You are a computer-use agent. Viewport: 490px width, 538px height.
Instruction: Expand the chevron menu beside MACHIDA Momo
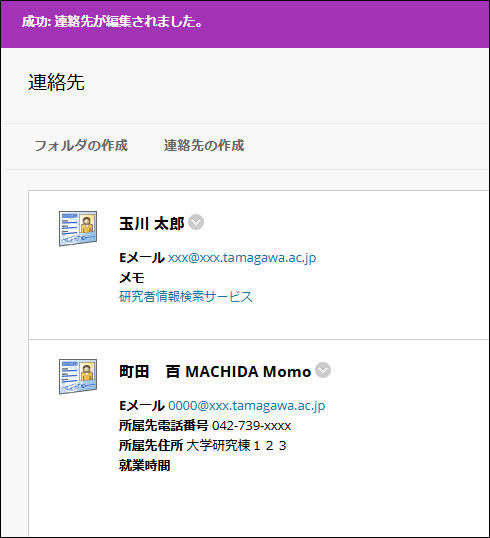tap(323, 370)
